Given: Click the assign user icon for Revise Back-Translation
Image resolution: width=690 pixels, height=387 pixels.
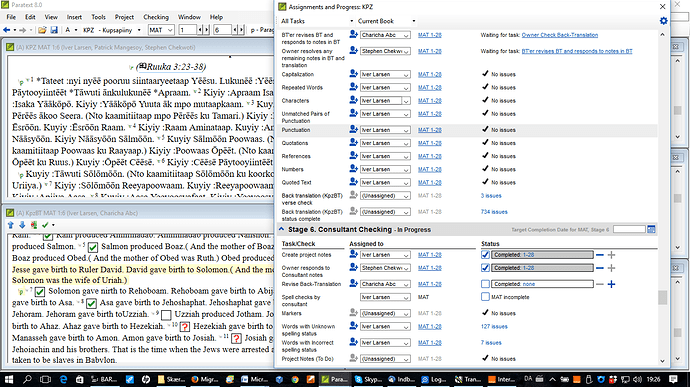Looking at the screenshot, I should point(353,284).
